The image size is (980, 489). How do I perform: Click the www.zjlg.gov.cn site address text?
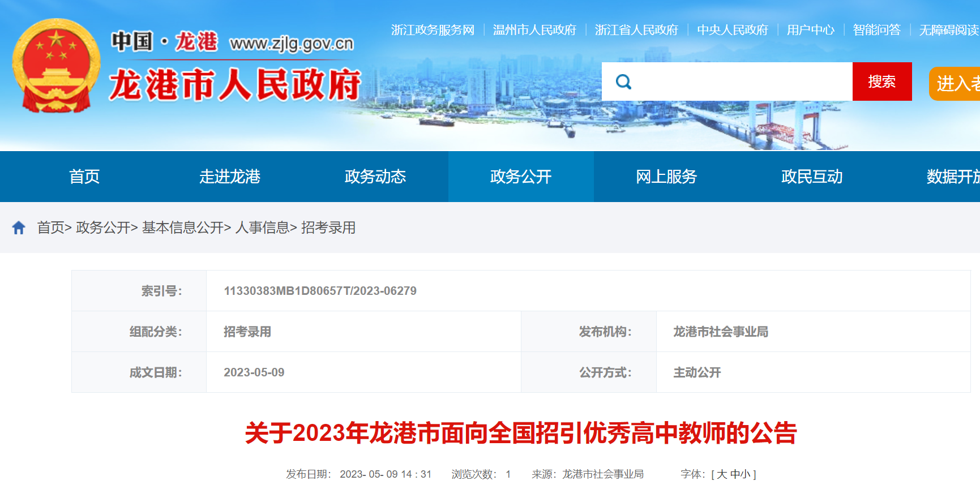292,44
